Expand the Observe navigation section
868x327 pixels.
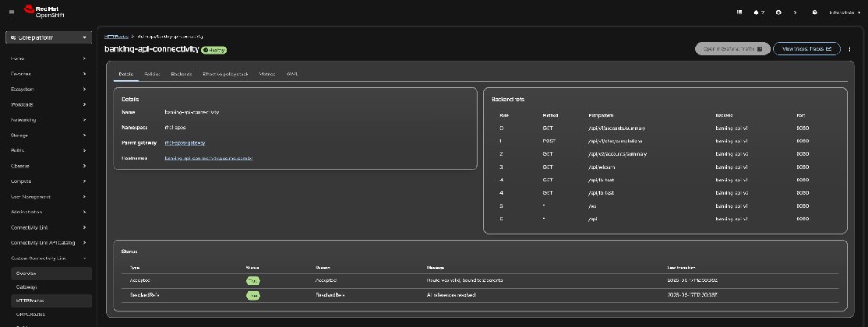coord(48,166)
